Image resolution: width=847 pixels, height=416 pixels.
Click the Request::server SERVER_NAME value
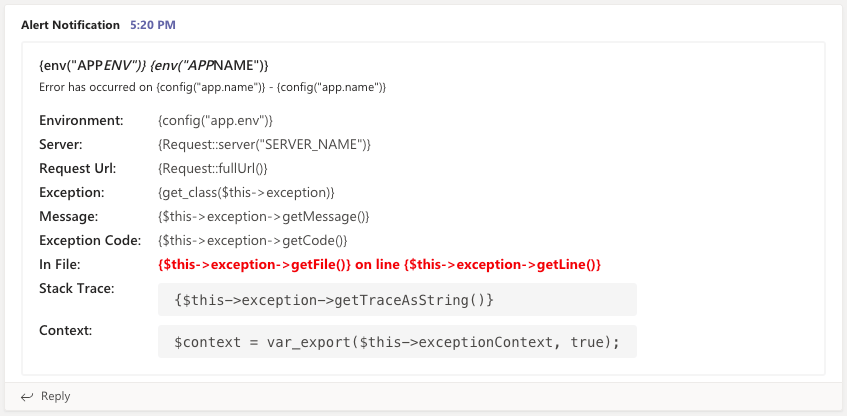(264, 145)
